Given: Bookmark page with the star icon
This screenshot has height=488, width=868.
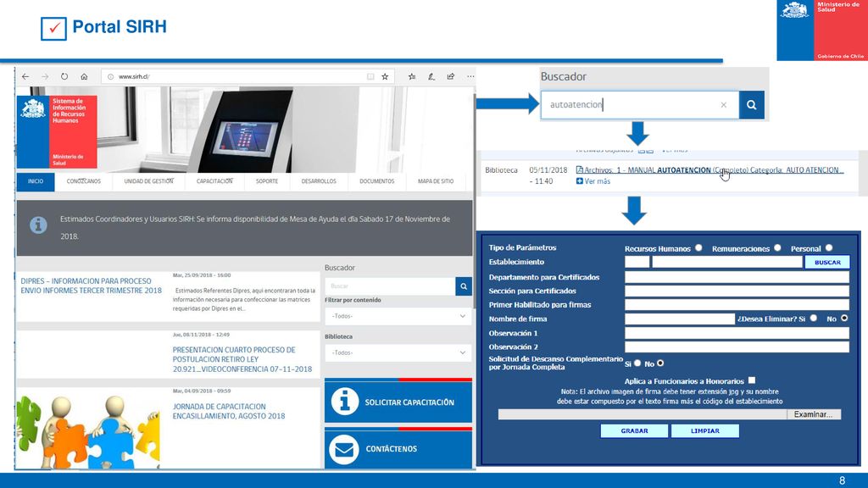Looking at the screenshot, I should point(385,76).
